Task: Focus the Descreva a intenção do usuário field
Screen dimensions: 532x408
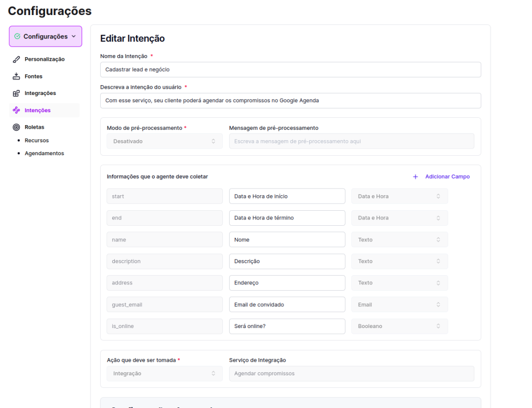Action: 290,101
